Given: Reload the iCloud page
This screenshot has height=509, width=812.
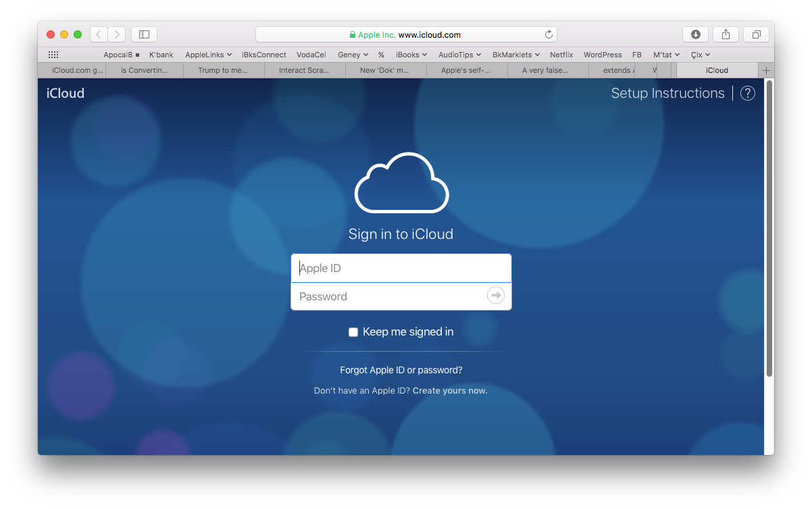Looking at the screenshot, I should pyautogui.click(x=549, y=34).
